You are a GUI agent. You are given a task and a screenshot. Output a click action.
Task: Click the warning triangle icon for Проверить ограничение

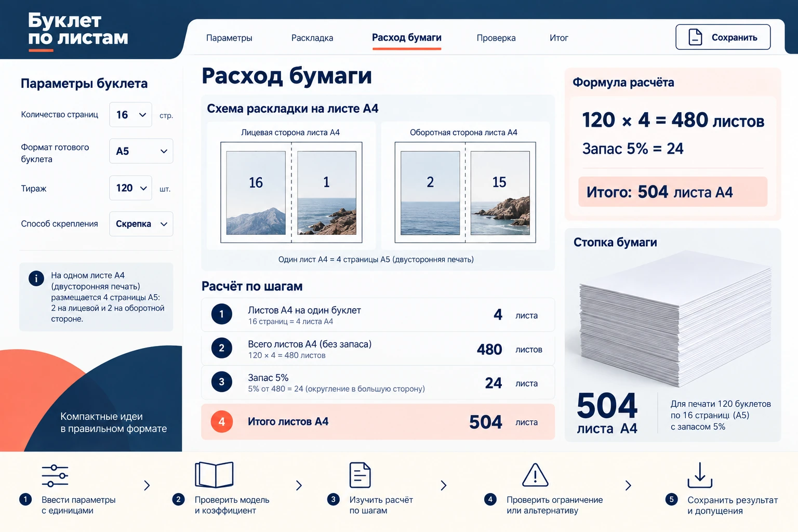pos(535,475)
